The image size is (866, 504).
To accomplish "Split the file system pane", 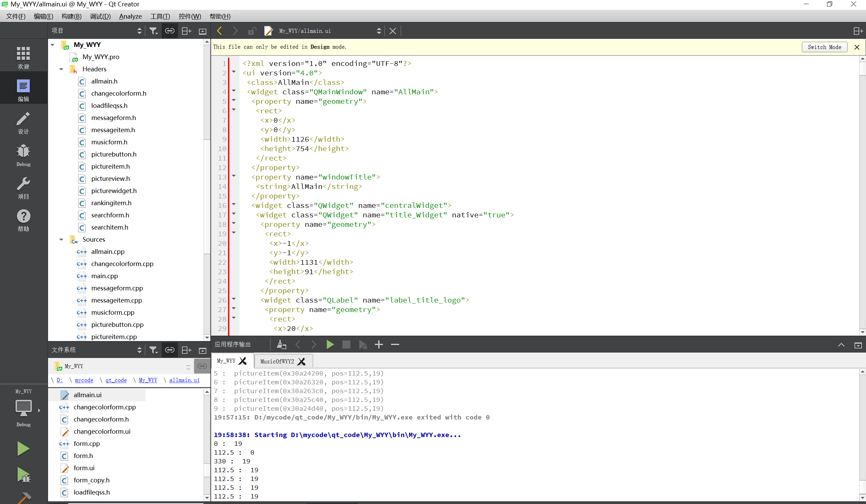I will [186, 350].
